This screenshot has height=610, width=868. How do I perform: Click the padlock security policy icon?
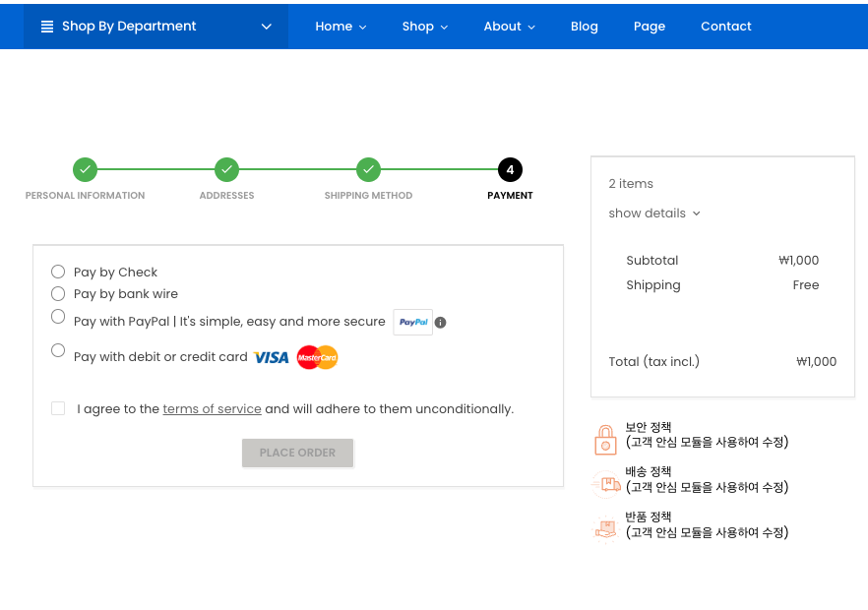(605, 440)
